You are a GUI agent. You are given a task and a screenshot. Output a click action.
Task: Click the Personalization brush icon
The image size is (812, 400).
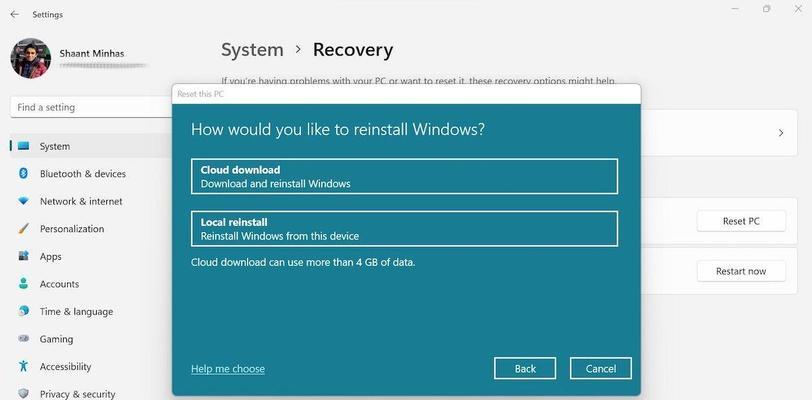[23, 229]
